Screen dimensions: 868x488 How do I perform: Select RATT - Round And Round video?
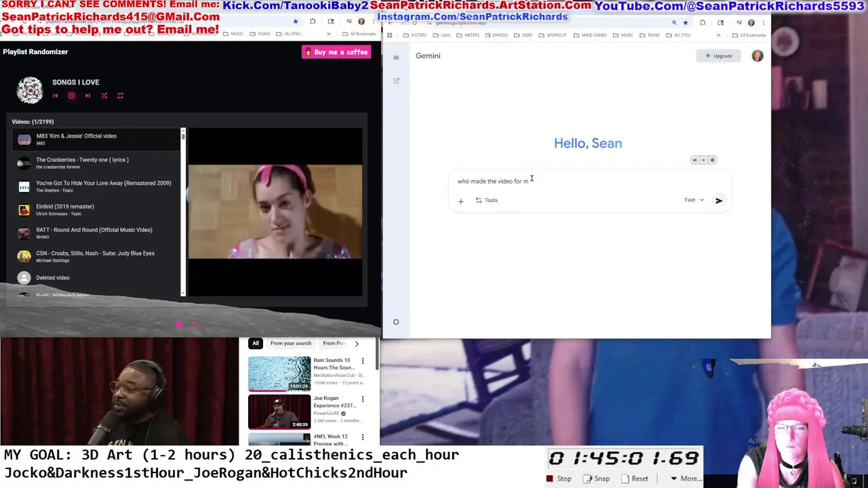click(x=95, y=233)
